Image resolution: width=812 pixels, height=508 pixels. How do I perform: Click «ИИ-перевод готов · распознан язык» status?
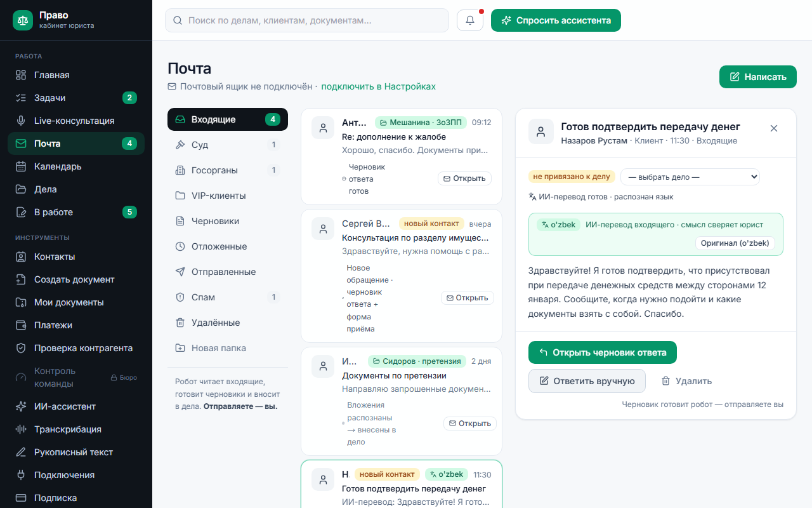pos(601,197)
